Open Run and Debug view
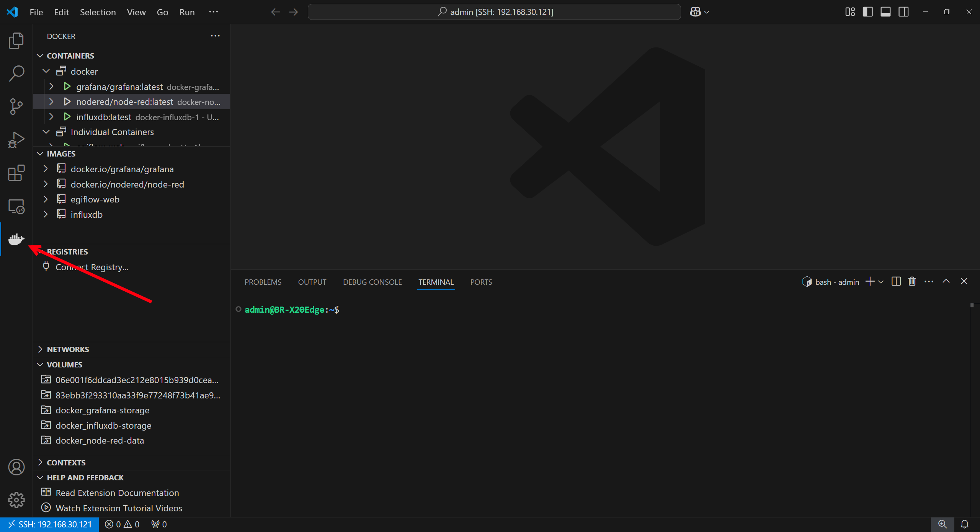980x532 pixels. coord(16,140)
